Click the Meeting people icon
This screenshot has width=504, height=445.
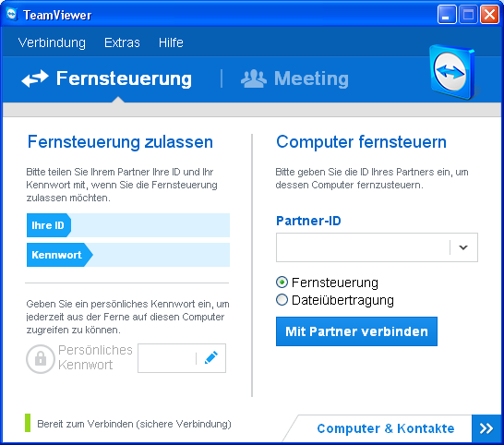click(x=254, y=78)
